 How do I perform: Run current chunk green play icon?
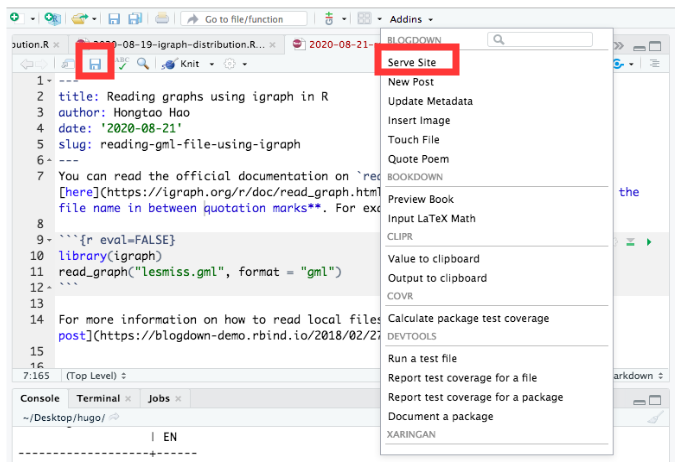pos(649,242)
